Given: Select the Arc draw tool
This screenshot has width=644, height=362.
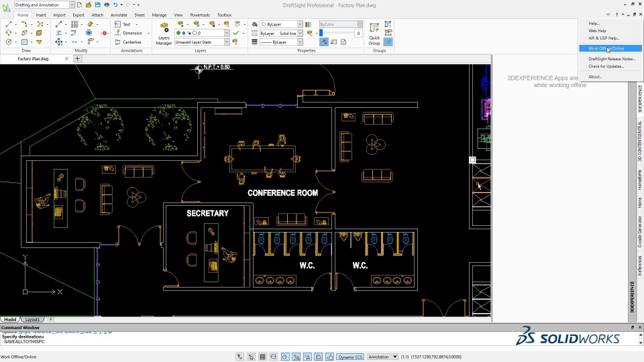Looking at the screenshot, I should [x=9, y=33].
